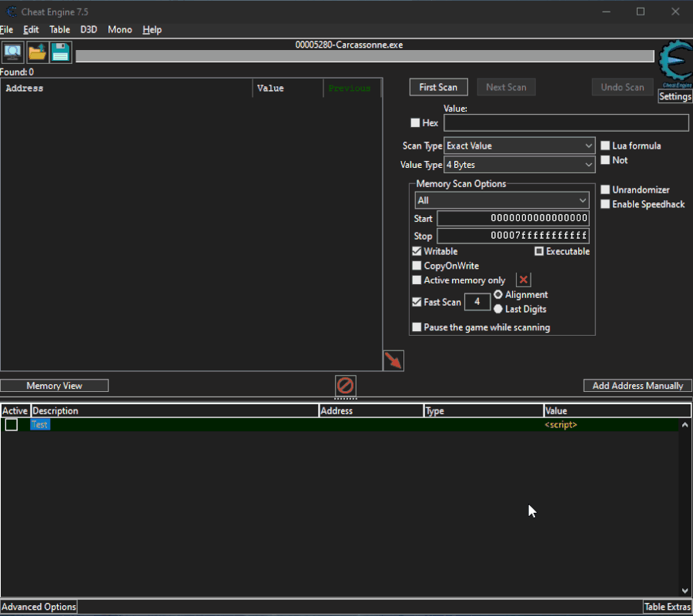Click the red X beside Active memory only
The image size is (693, 616).
524,280
